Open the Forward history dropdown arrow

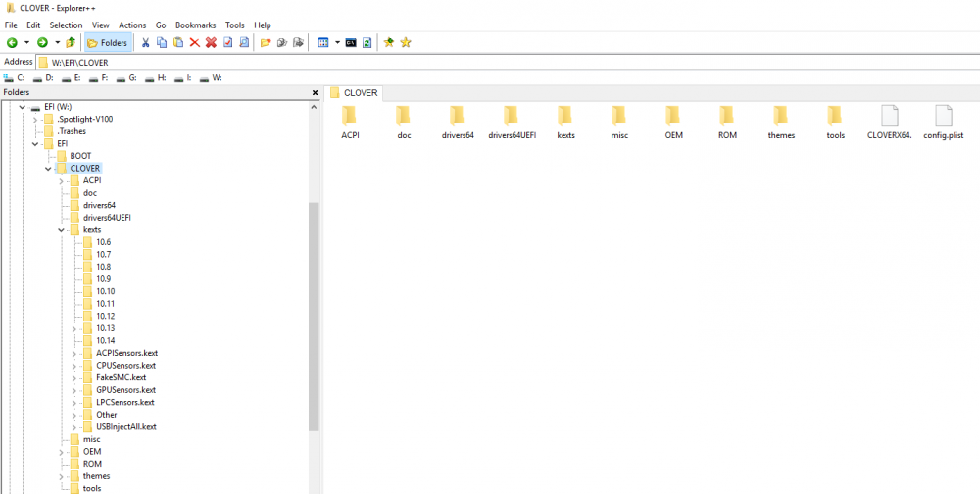pyautogui.click(x=58, y=42)
